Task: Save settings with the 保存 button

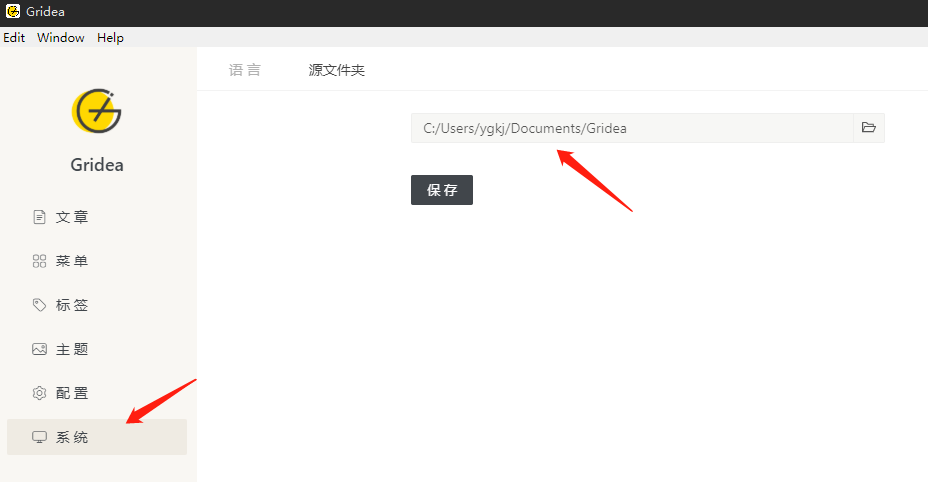Action: (x=442, y=190)
